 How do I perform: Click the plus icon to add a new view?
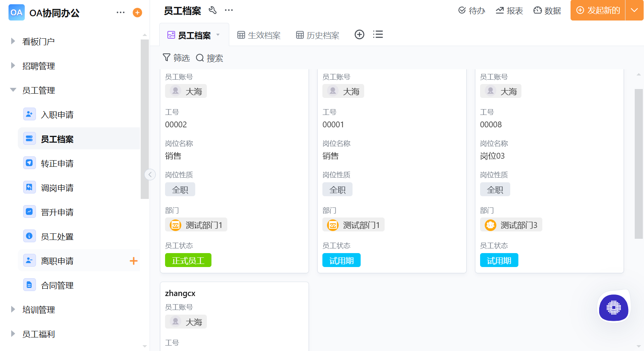point(359,34)
